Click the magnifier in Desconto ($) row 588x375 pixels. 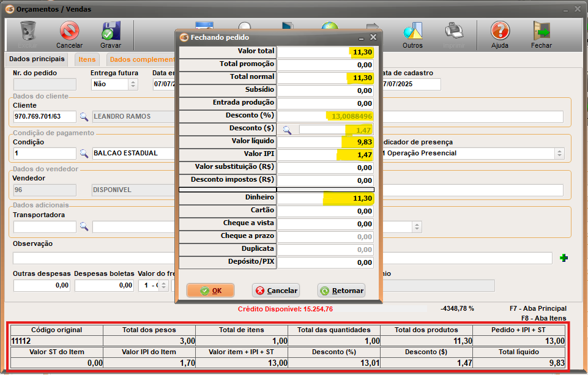(286, 130)
